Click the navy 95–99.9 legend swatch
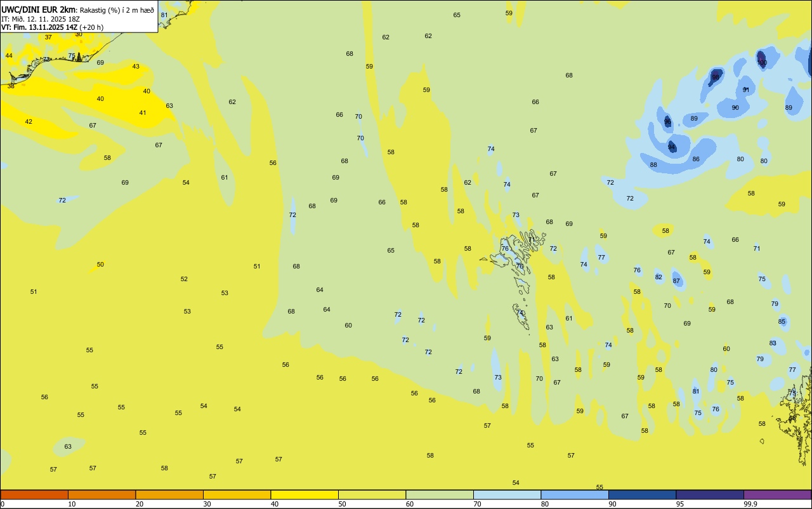The width and height of the screenshot is (812, 509). pos(710,494)
